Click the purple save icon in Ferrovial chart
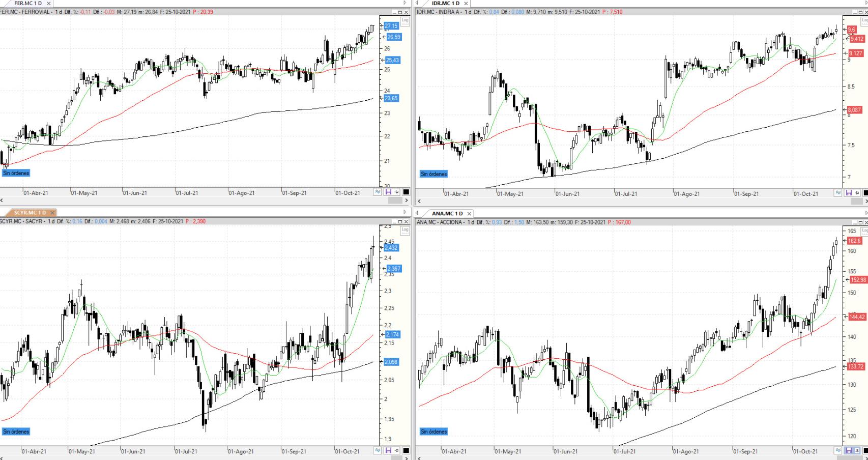This screenshot has height=460, width=868. tap(388, 192)
